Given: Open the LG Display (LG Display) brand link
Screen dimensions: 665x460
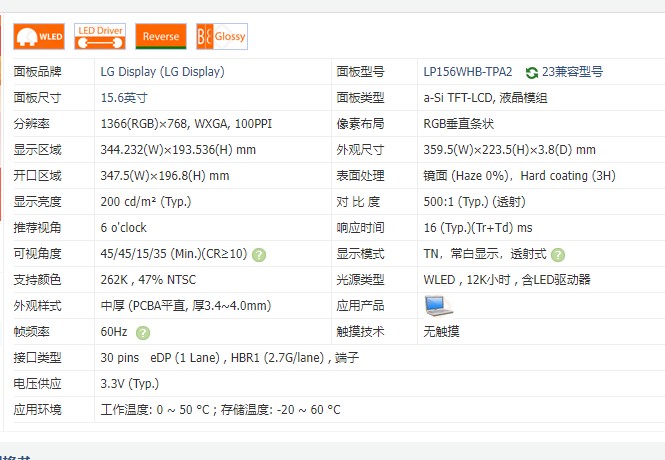Looking at the screenshot, I should 162,72.
